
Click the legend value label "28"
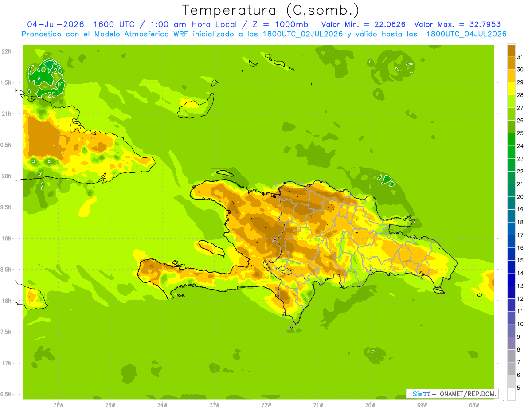click(x=520, y=95)
